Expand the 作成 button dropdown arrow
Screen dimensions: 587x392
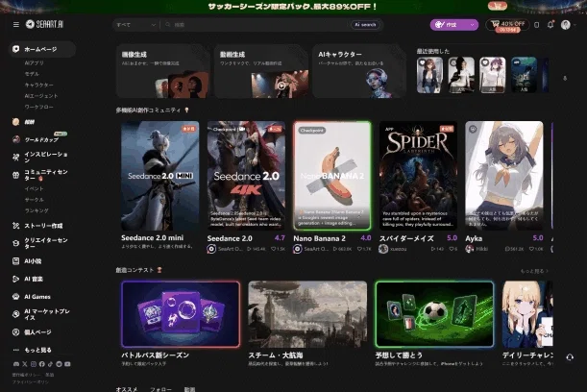[472, 25]
